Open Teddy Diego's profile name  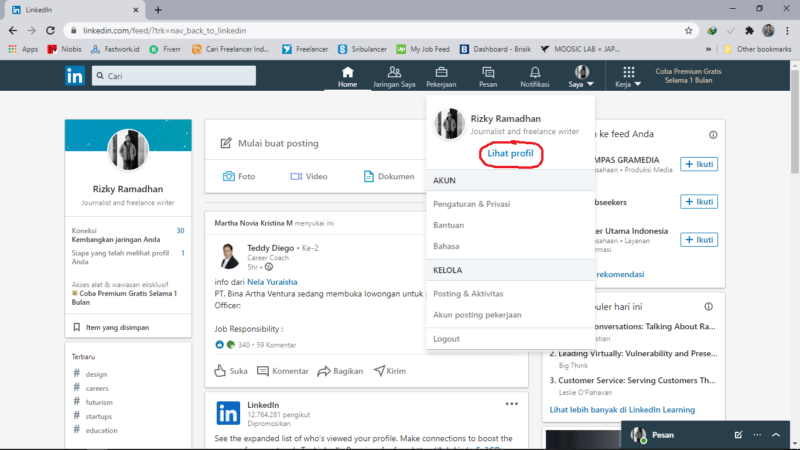270,248
